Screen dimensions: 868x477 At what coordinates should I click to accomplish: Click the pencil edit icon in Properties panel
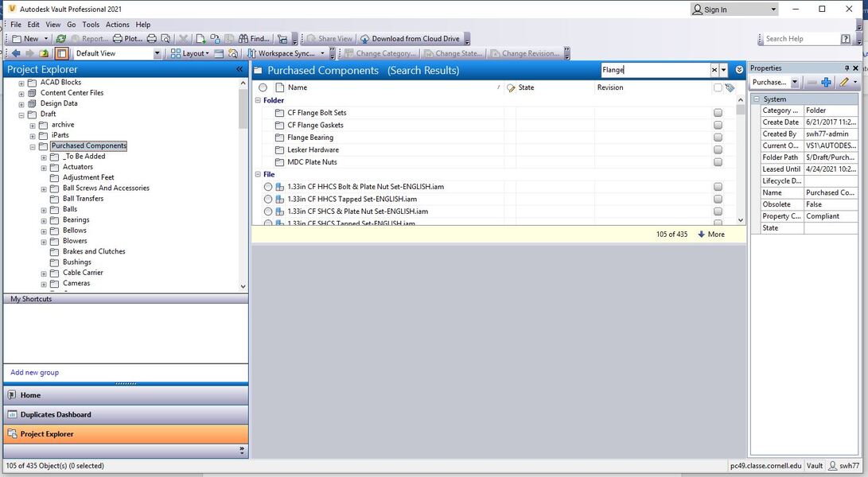tap(843, 82)
